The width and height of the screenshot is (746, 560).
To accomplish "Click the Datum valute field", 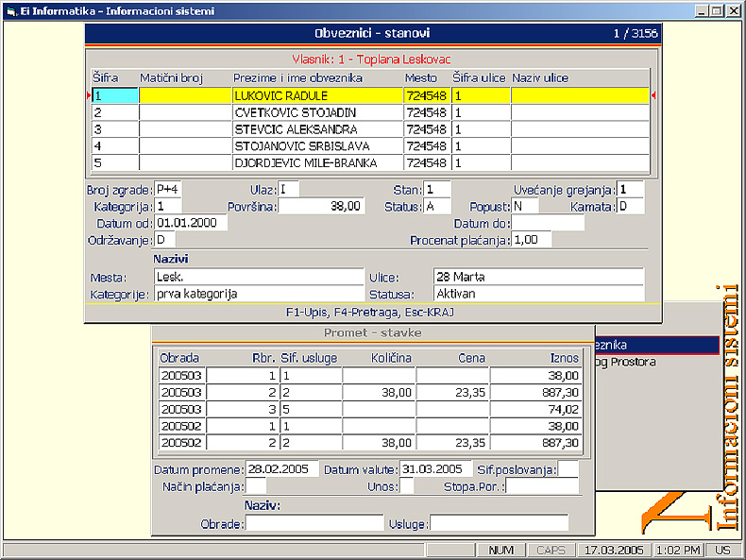I will [436, 469].
